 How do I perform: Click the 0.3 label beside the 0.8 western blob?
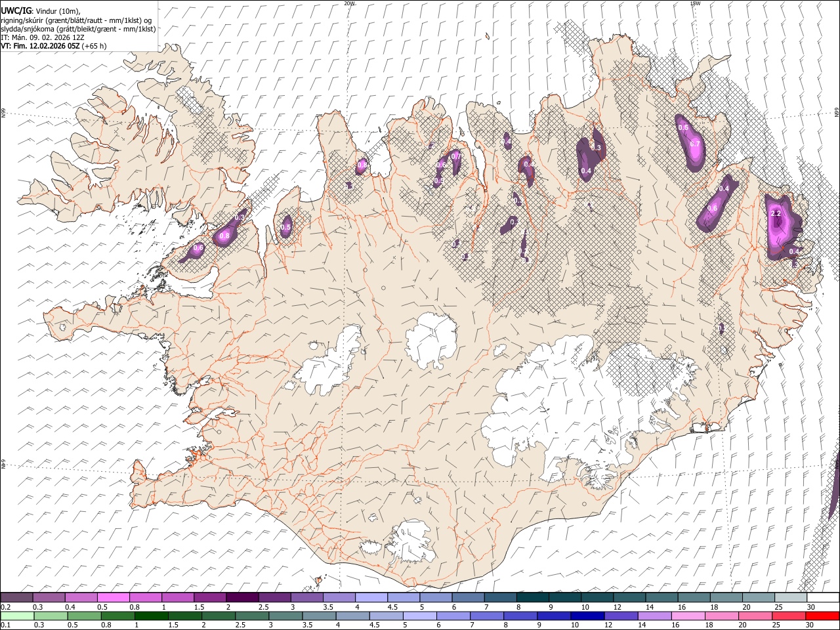coord(240,217)
